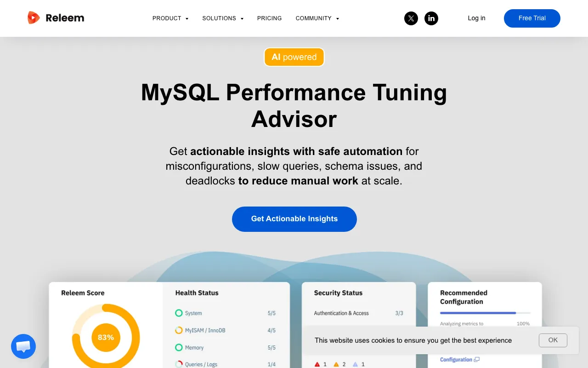Click the Memory health status ring icon
Screen dimensions: 588x368
coord(179,347)
